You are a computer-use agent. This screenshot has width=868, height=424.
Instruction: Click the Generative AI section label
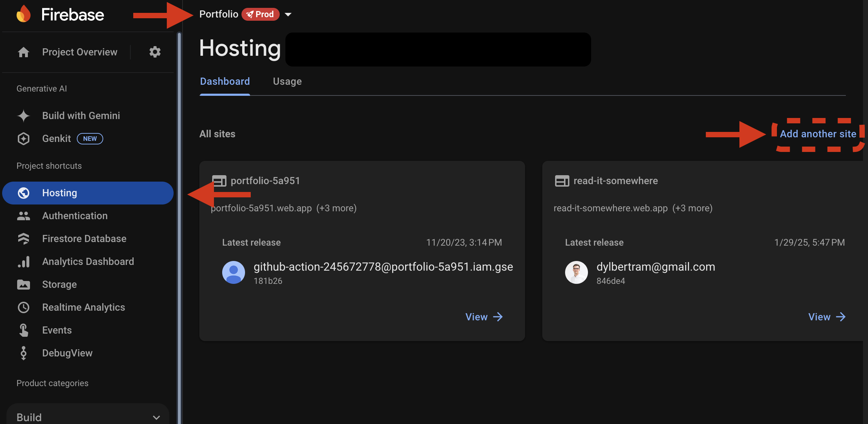[42, 89]
